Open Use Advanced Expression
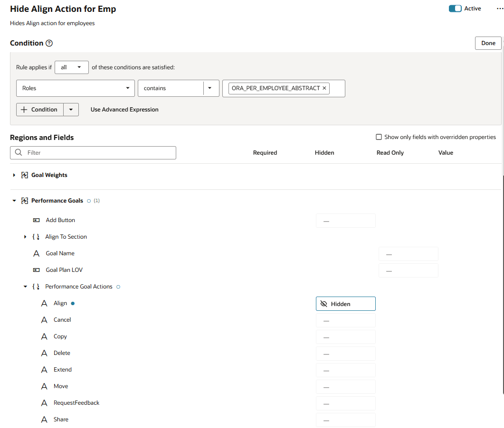 [124, 109]
